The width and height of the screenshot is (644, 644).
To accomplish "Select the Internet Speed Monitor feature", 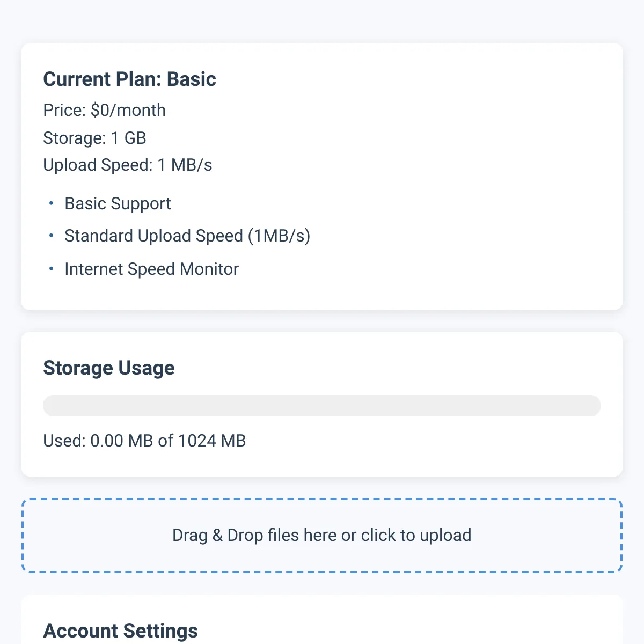I will click(x=151, y=269).
